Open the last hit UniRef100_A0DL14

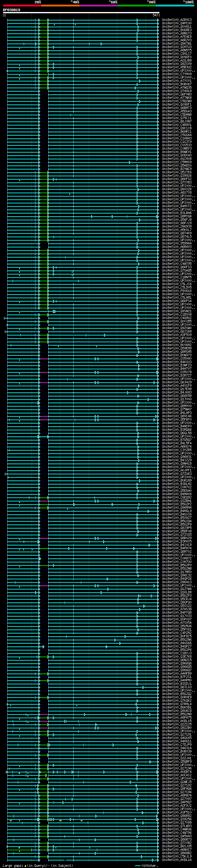[x=176, y=860]
